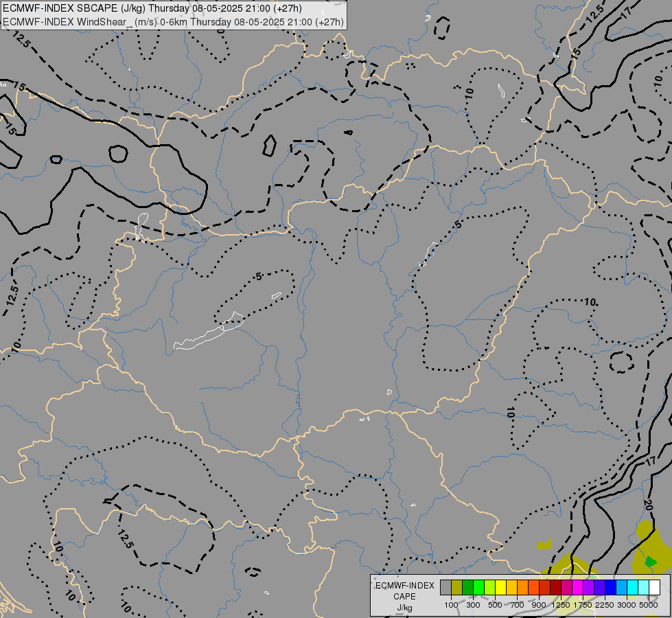Select the pure dark blue legend swatch
672x618 pixels.
coord(611,588)
